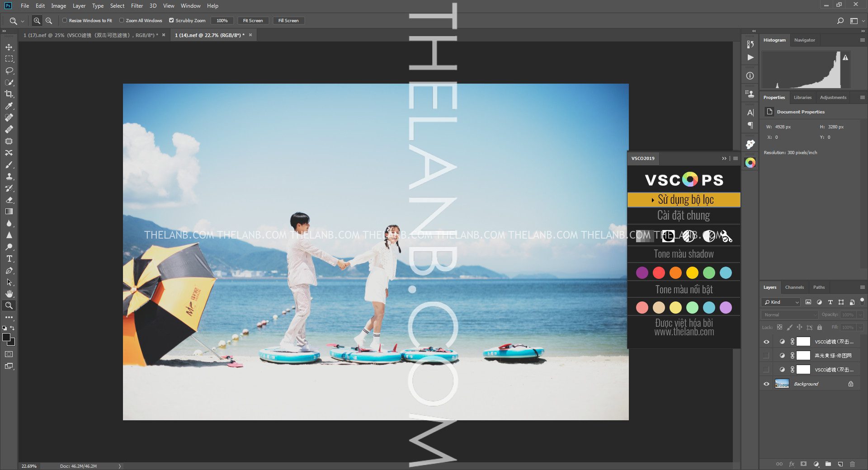Select the Crop tool

click(9, 94)
